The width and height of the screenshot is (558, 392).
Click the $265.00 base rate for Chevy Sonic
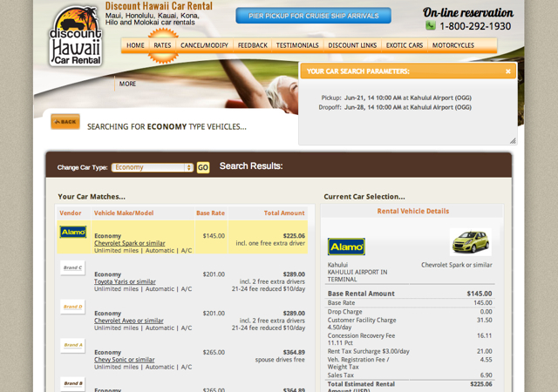[x=214, y=352]
